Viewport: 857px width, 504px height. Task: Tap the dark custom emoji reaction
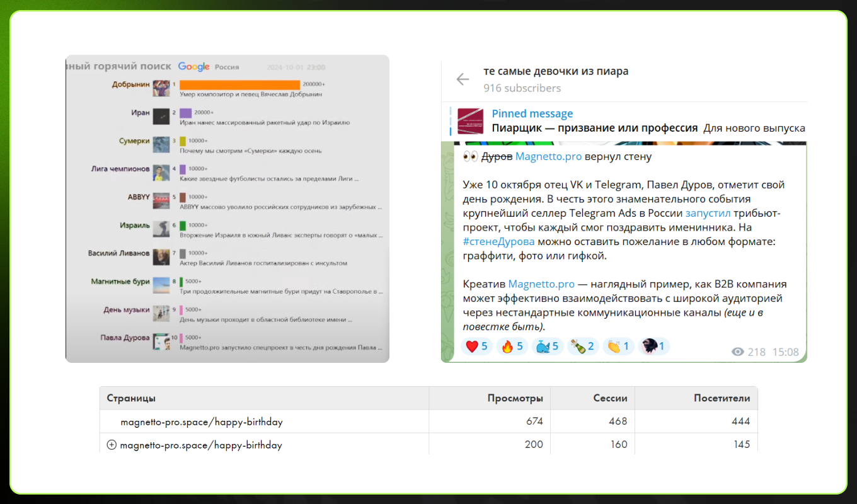(x=653, y=346)
